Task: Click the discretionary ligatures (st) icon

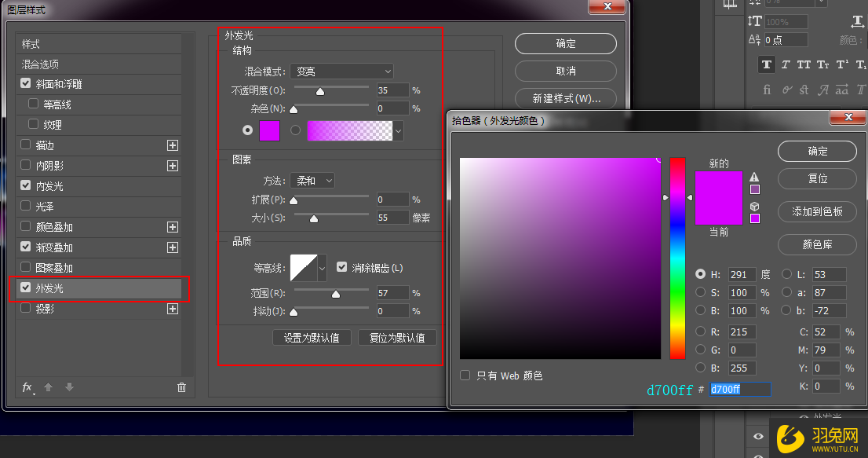Action: coord(804,90)
